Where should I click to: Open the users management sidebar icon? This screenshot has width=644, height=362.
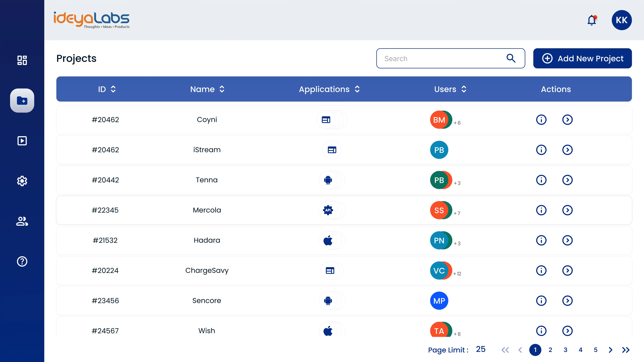pos(22,221)
